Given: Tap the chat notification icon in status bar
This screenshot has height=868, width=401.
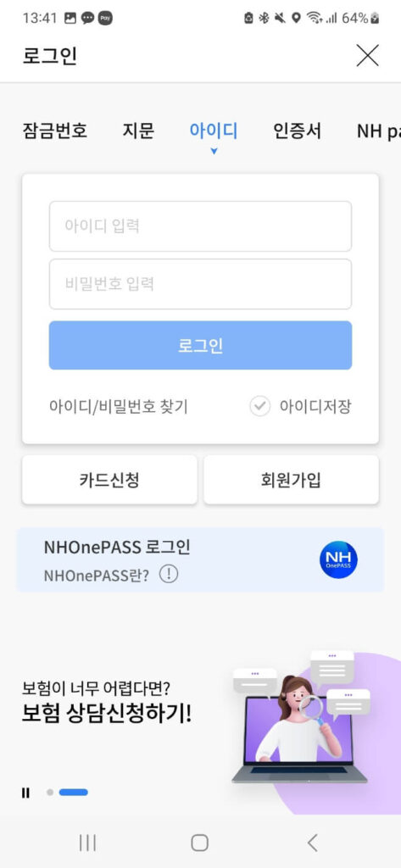Looking at the screenshot, I should (x=87, y=19).
